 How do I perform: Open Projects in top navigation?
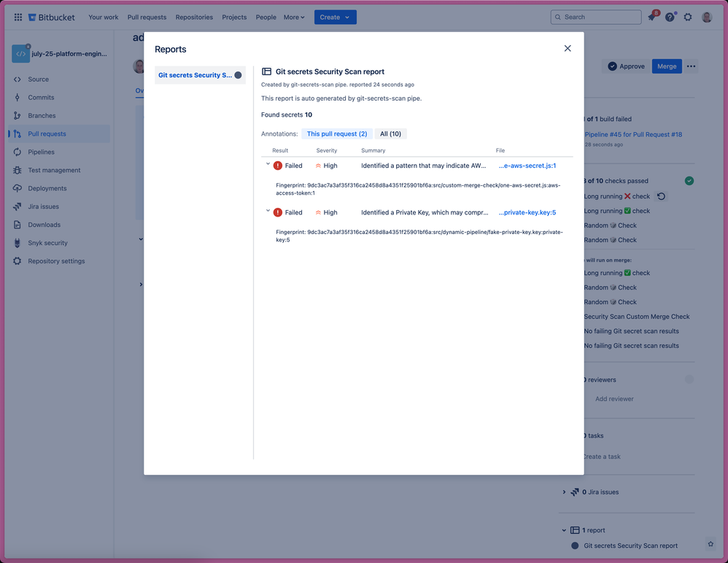pyautogui.click(x=234, y=18)
